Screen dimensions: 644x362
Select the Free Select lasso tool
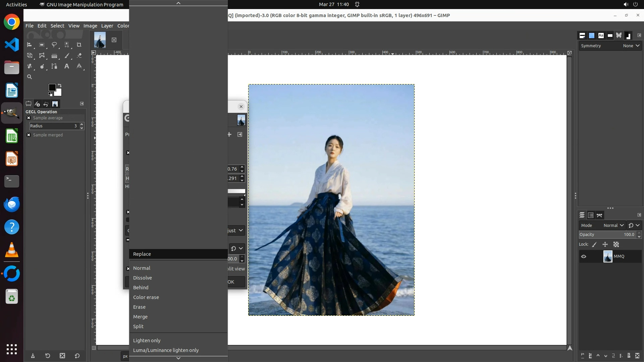(x=54, y=45)
